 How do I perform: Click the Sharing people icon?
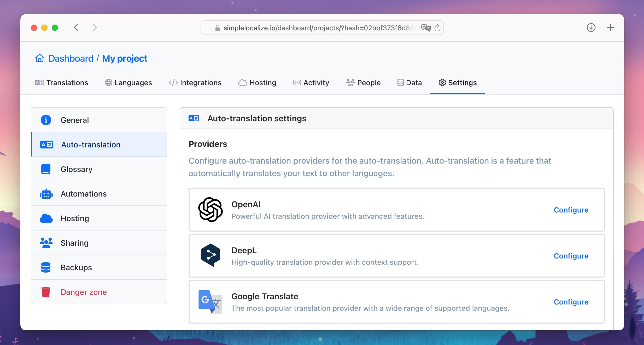pyautogui.click(x=46, y=243)
